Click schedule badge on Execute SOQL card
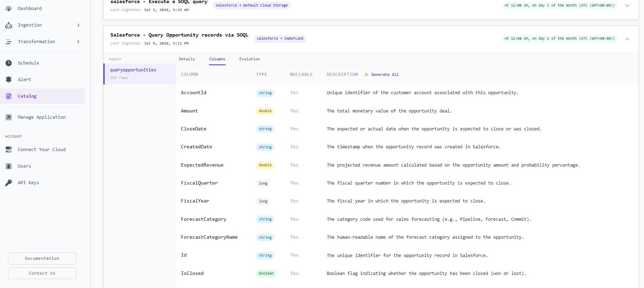644x288 pixels. point(559,6)
